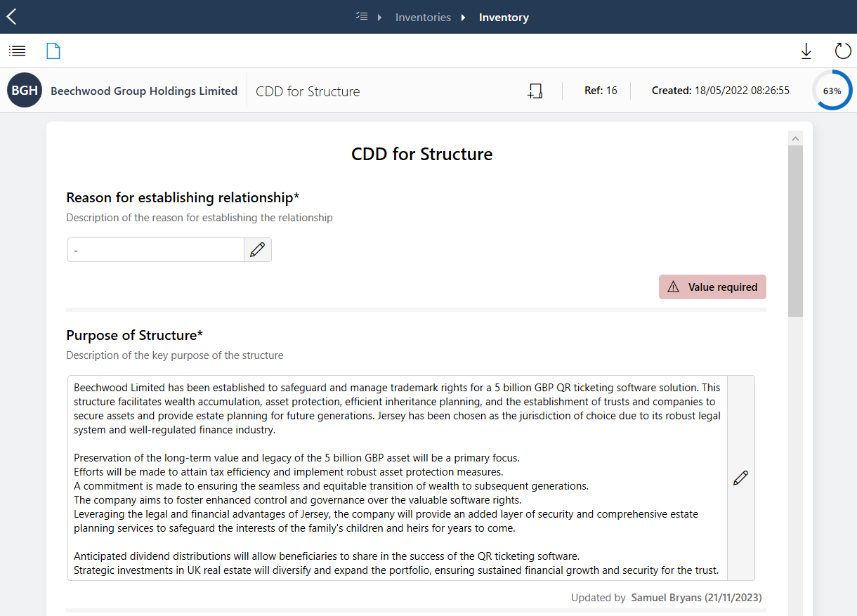Click the 63% completion progress ring
Screen dimensions: 857x616
point(832,91)
